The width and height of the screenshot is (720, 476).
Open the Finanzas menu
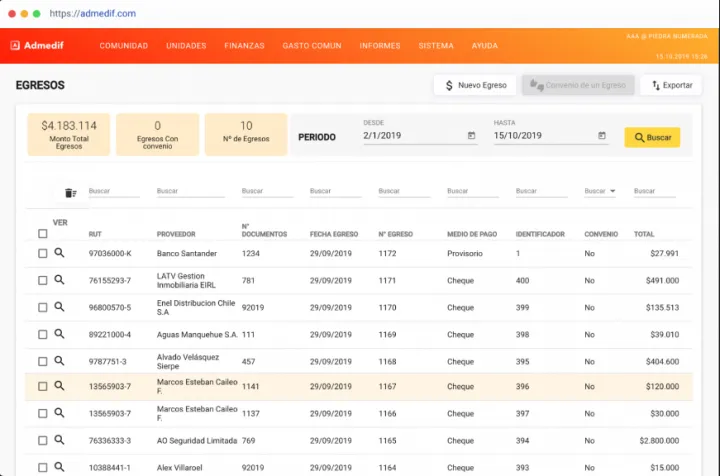pyautogui.click(x=244, y=46)
